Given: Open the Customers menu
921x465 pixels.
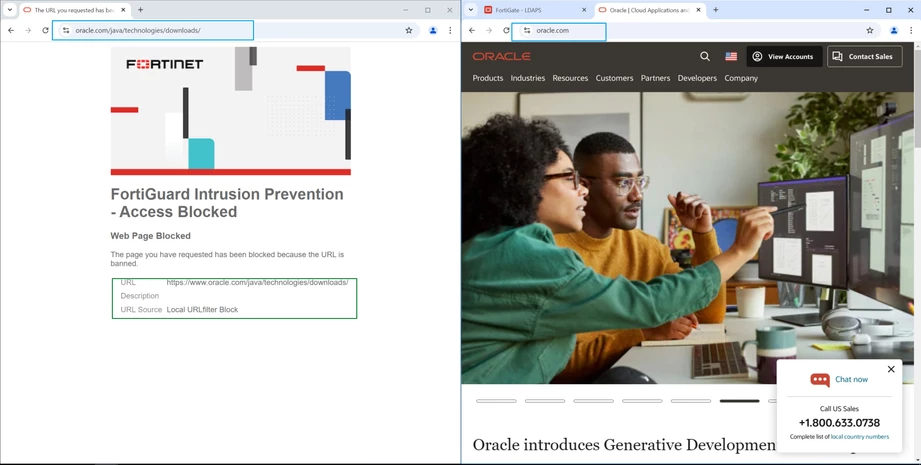Looking at the screenshot, I should (x=614, y=78).
